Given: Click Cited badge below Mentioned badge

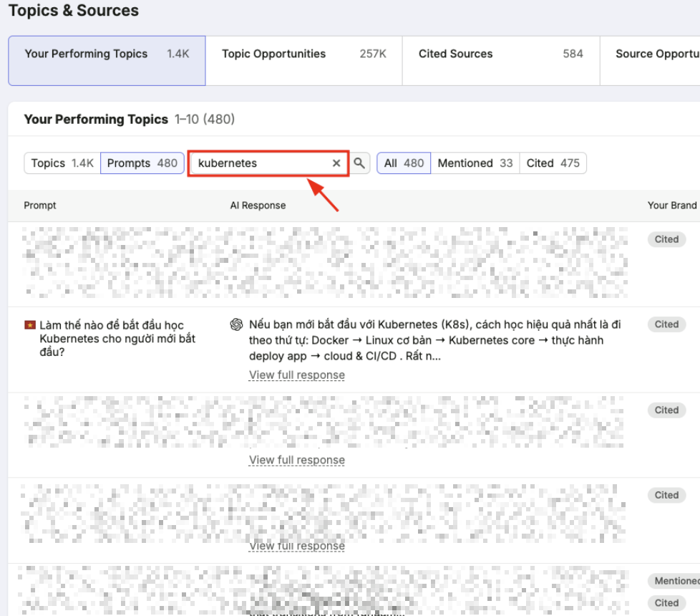Looking at the screenshot, I should (666, 603).
